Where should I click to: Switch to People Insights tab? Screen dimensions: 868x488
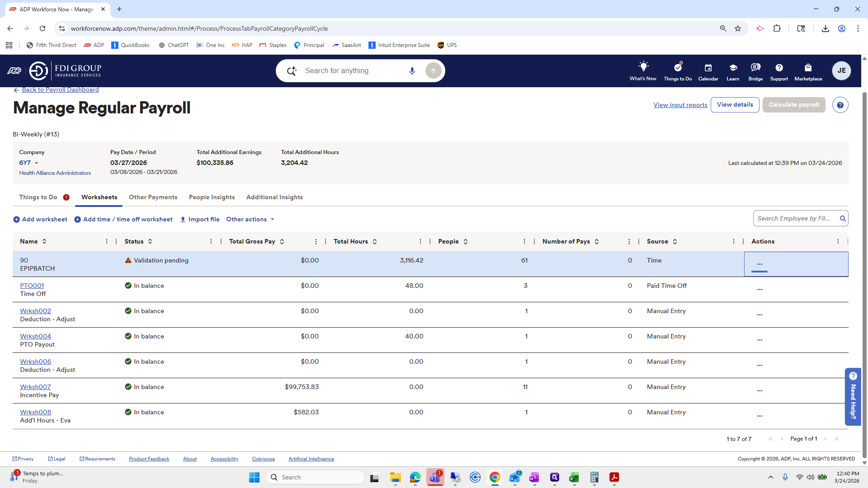(212, 197)
